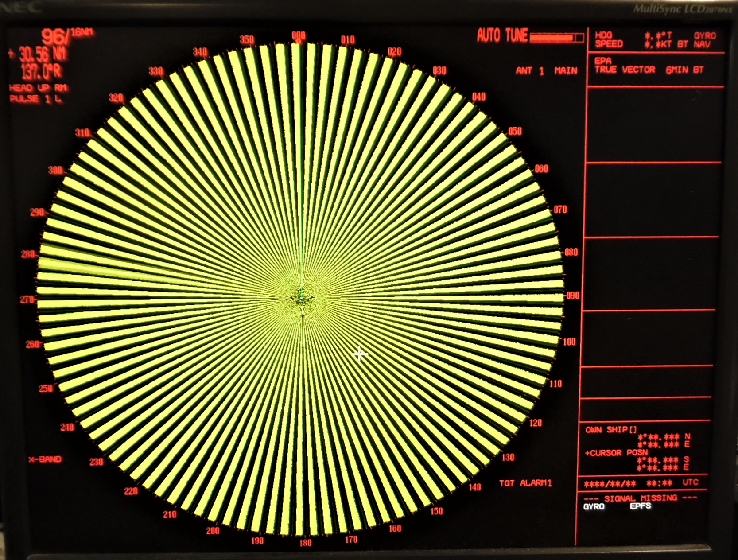This screenshot has width=738, height=560.
Task: Change the PULSE 1 L setting
Action: click(x=35, y=99)
